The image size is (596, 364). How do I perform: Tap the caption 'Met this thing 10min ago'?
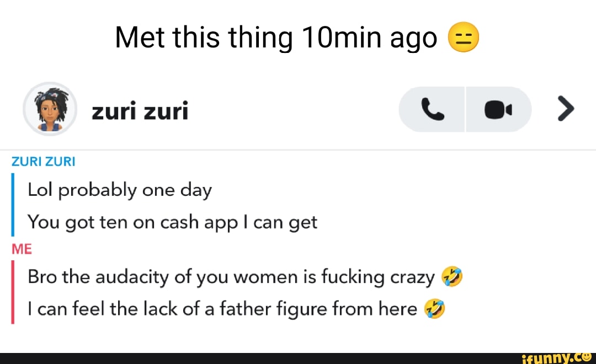(275, 36)
